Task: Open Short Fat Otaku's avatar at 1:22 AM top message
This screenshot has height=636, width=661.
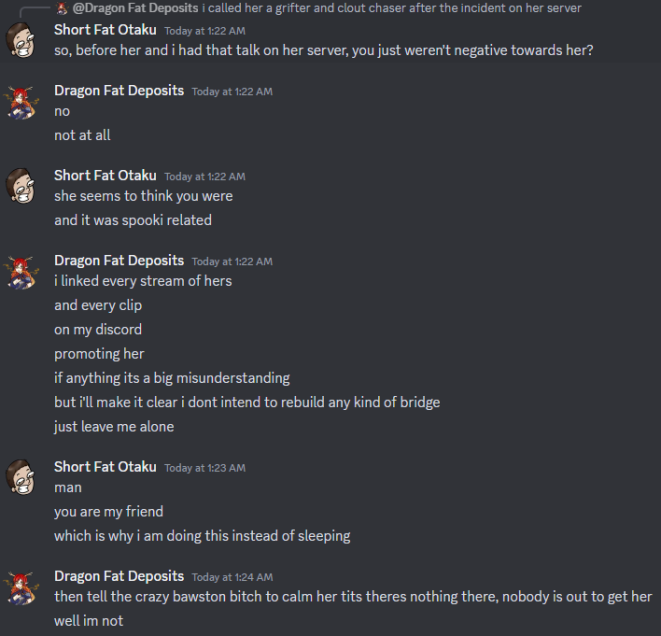Action: 20,40
